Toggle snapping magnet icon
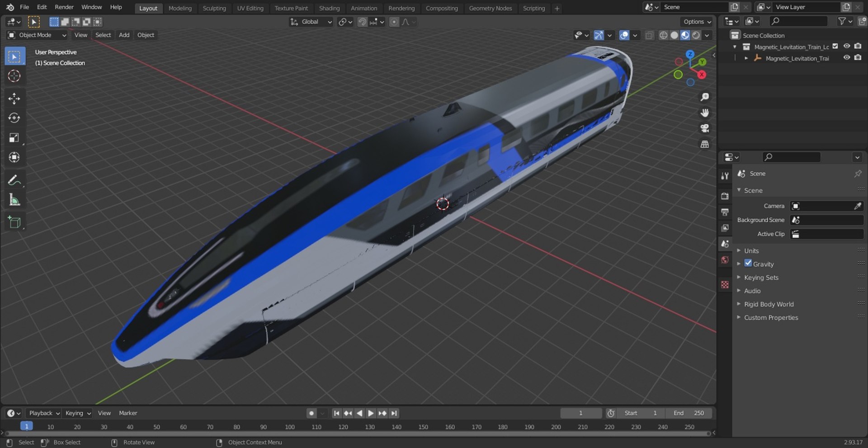Viewport: 868px width, 448px height. pyautogui.click(x=362, y=22)
